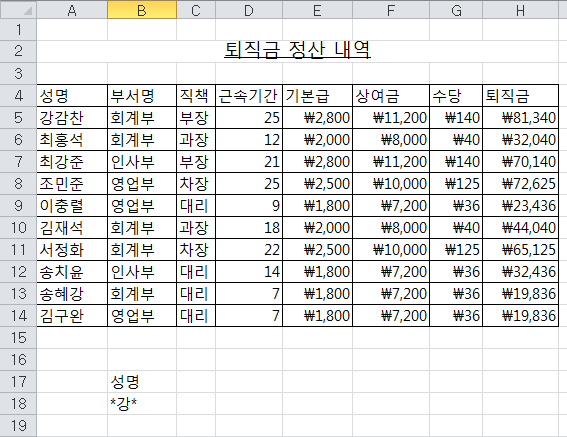
Task: Select column E header
Action: [317, 9]
